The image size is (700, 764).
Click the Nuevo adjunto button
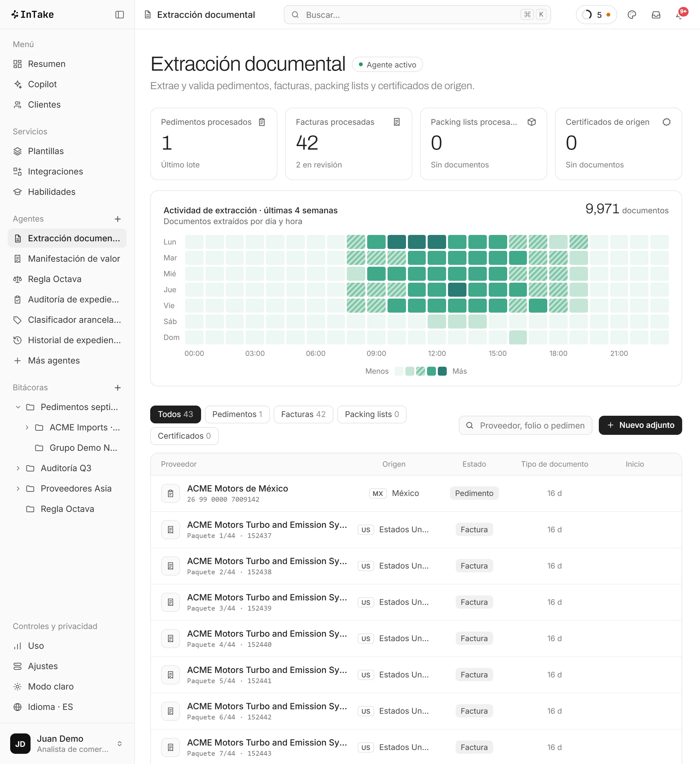click(640, 425)
